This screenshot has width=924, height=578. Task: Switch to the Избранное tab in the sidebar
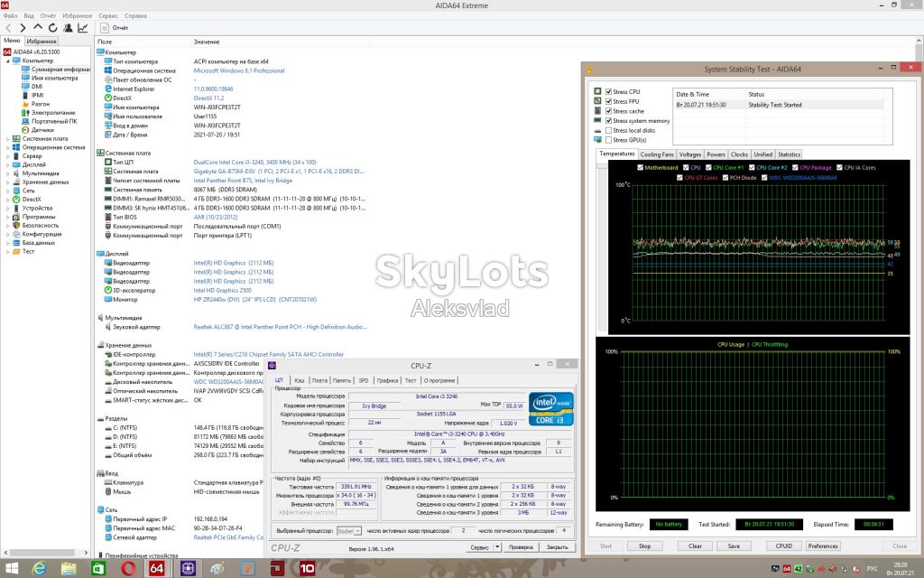(42, 42)
